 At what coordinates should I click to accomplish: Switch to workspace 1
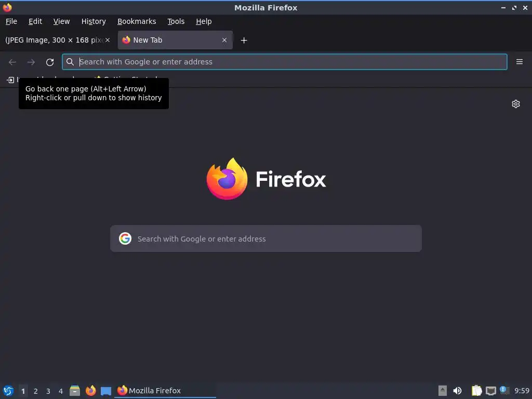[23, 391]
